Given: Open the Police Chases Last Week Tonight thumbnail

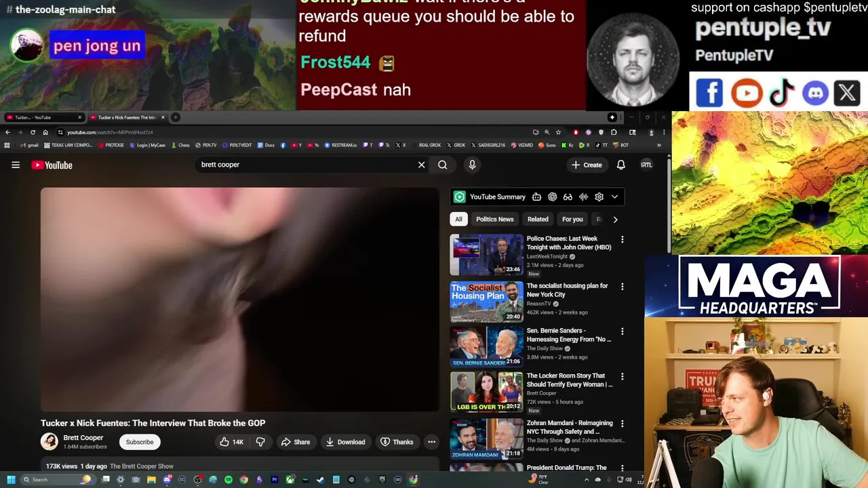Looking at the screenshot, I should (x=487, y=254).
